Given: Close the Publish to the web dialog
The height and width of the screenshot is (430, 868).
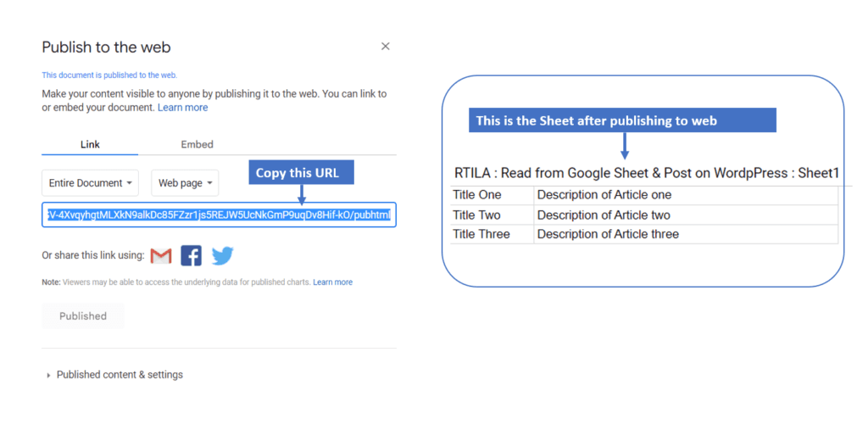Looking at the screenshot, I should pos(386,47).
